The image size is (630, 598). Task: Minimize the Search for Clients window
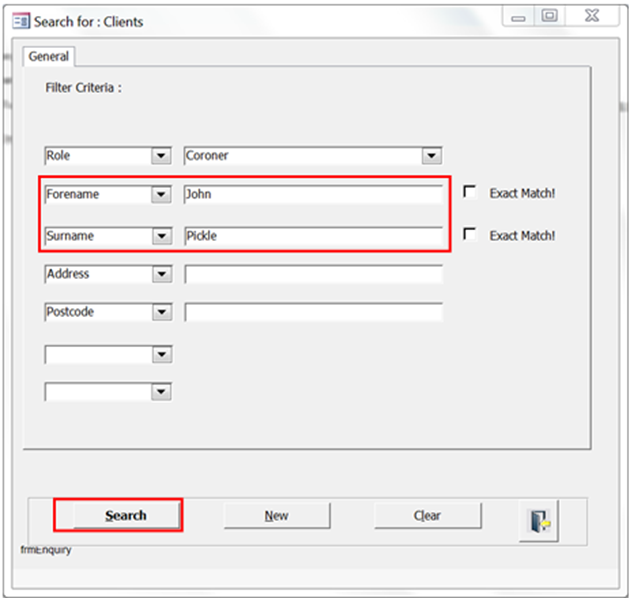click(x=518, y=17)
